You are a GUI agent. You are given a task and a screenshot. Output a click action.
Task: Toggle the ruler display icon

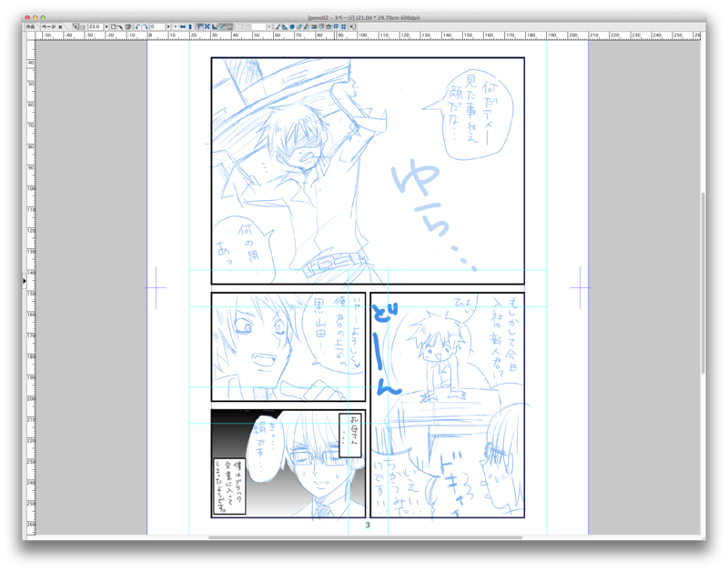(200, 27)
